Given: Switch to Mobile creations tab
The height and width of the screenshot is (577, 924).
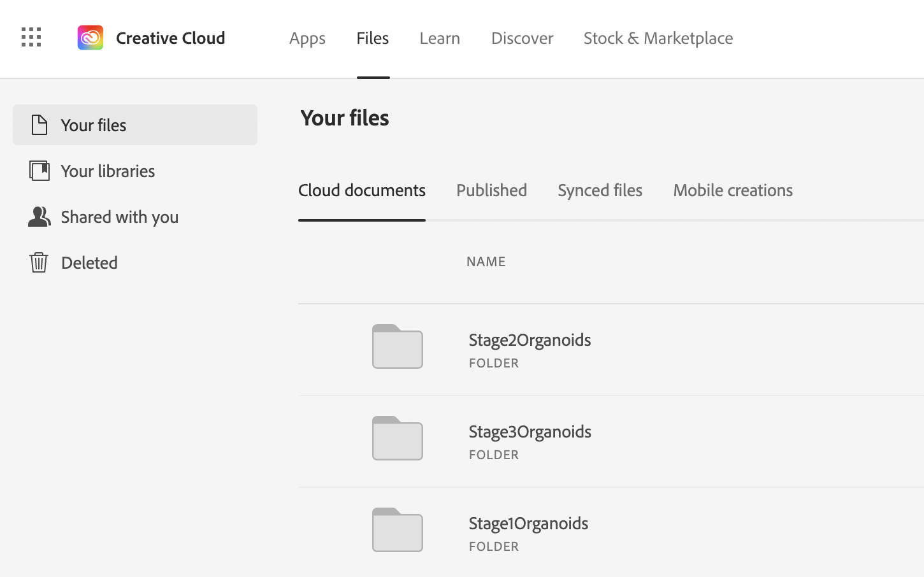Looking at the screenshot, I should pyautogui.click(x=732, y=190).
